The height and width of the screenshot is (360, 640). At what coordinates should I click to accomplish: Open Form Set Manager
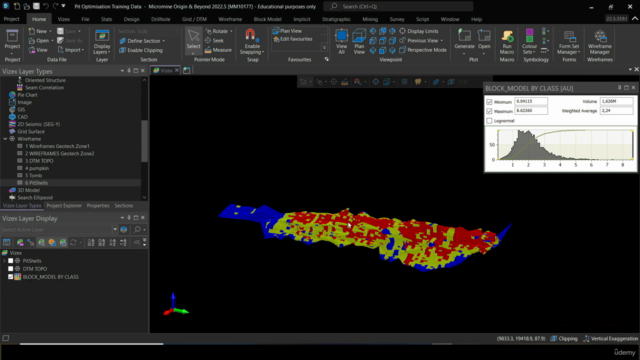click(x=569, y=42)
